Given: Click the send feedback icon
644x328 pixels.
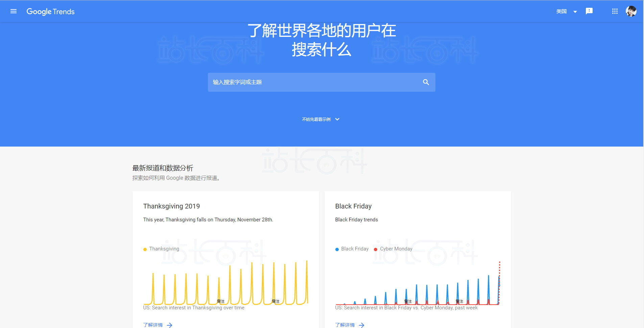Looking at the screenshot, I should (589, 11).
